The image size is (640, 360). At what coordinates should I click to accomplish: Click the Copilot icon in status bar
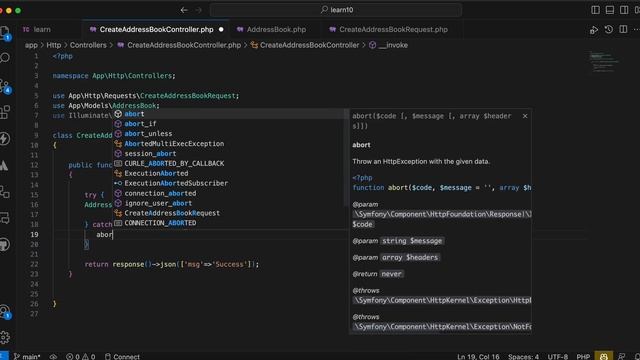604,356
